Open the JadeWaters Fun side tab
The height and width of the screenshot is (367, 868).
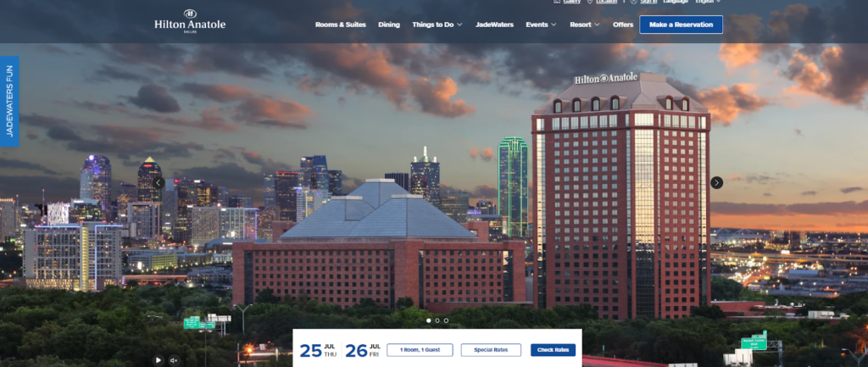click(x=9, y=102)
